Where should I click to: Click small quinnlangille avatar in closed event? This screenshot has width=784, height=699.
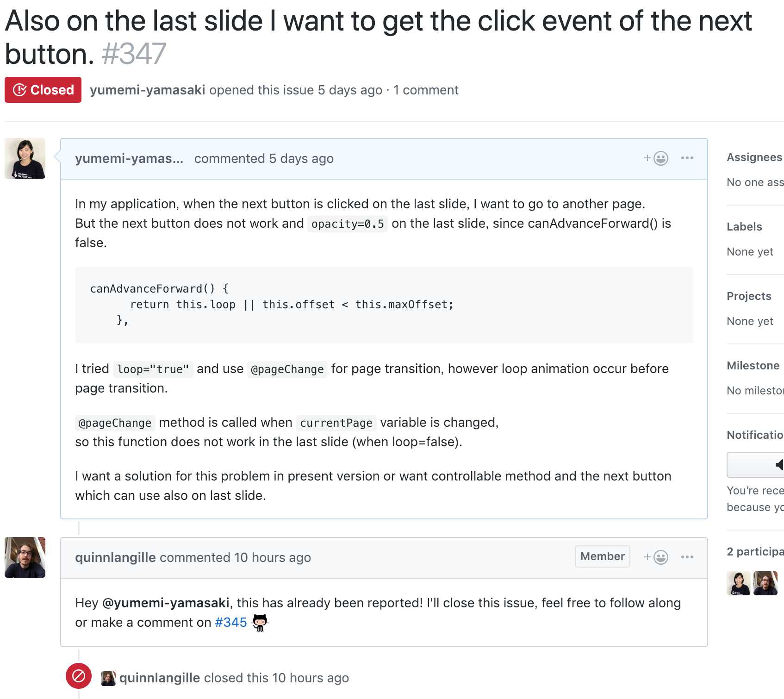[108, 678]
